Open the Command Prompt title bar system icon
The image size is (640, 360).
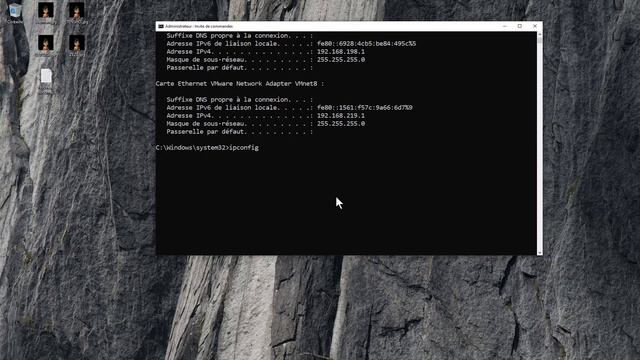coord(161,26)
